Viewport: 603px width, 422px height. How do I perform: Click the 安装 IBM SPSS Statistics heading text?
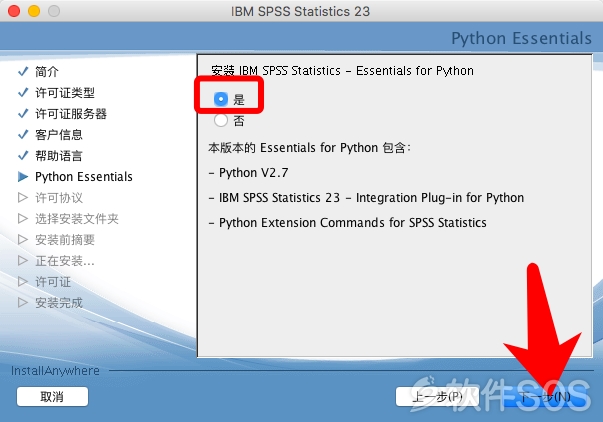point(342,71)
